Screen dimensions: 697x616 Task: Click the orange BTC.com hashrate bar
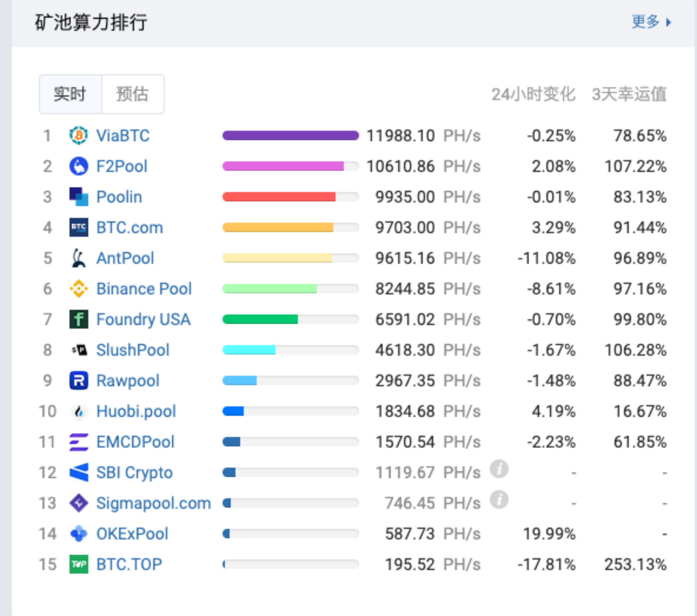click(278, 228)
